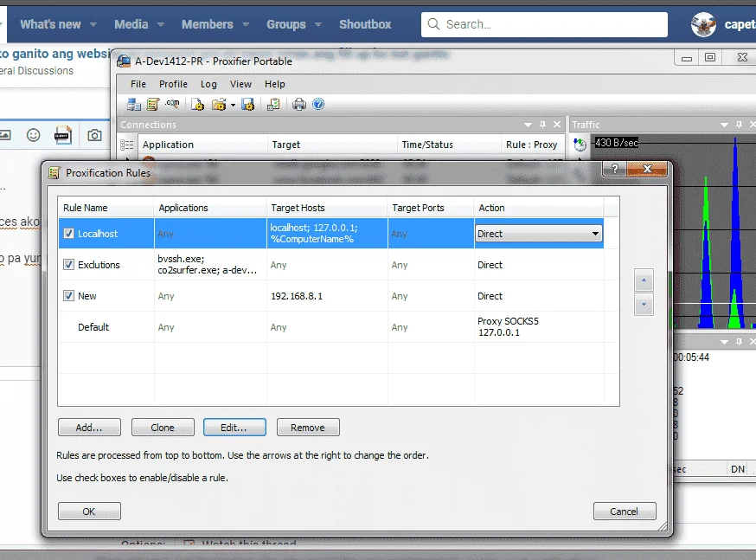The width and height of the screenshot is (756, 560).
Task: Toggle the New rule checkbox
Action: point(68,296)
